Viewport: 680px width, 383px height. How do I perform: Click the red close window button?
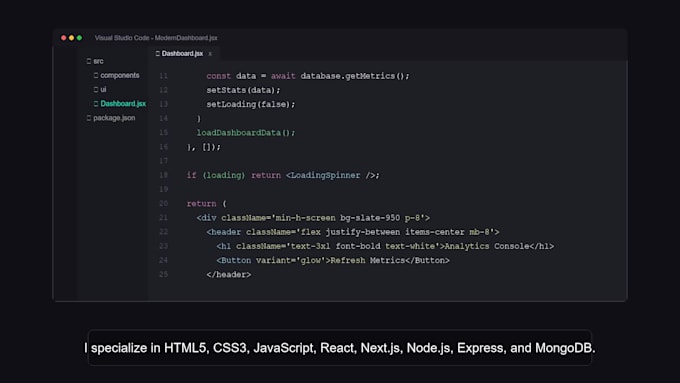pyautogui.click(x=64, y=38)
